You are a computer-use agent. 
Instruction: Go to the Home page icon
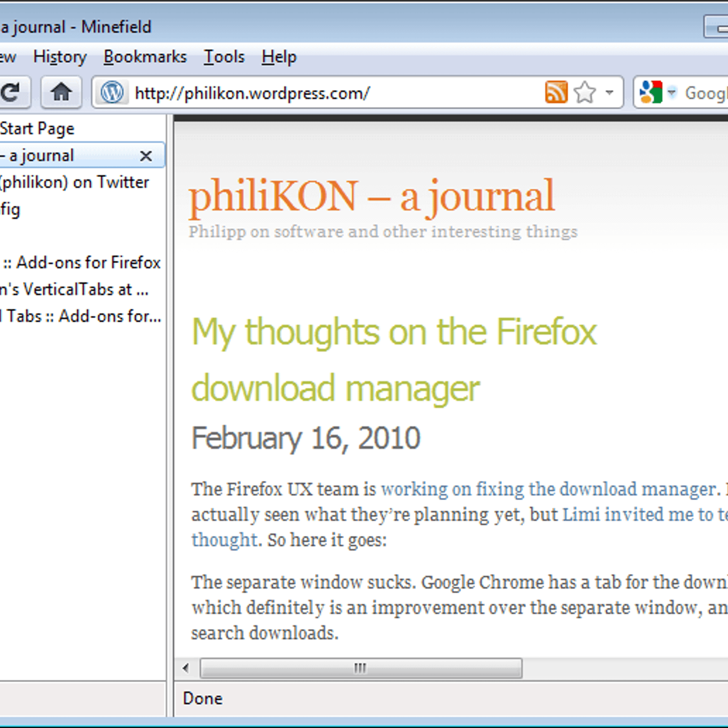tap(61, 92)
